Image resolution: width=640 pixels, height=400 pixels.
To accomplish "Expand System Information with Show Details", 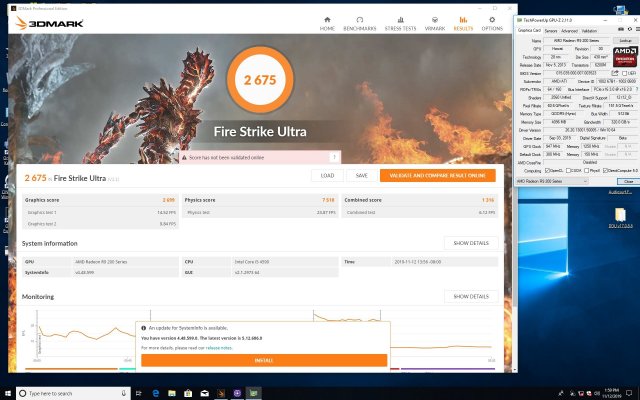I will pyautogui.click(x=470, y=243).
